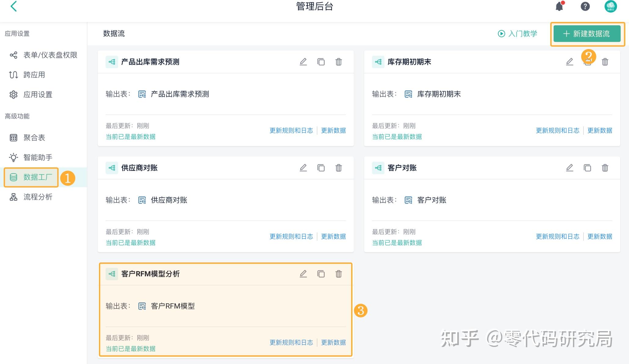629x364 pixels.
Task: Switch to 表单/仪表盘权限 settings
Action: pyautogui.click(x=50, y=55)
